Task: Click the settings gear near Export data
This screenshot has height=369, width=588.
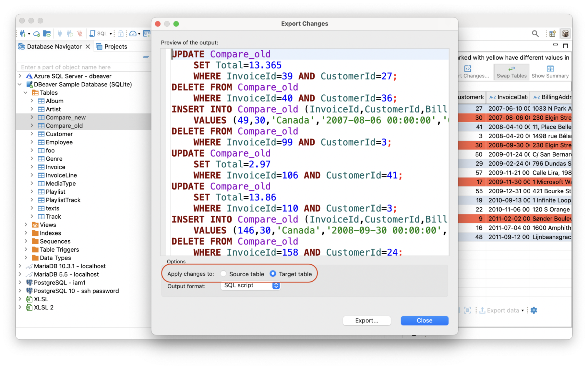Action: [533, 310]
